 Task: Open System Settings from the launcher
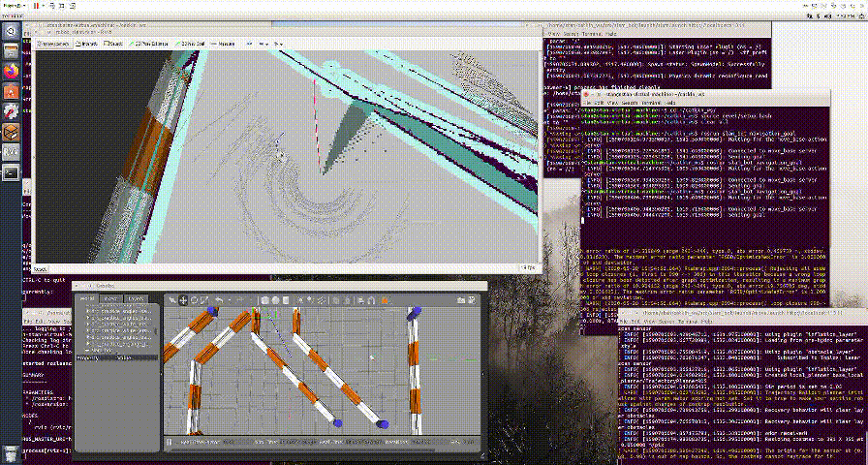[x=11, y=111]
